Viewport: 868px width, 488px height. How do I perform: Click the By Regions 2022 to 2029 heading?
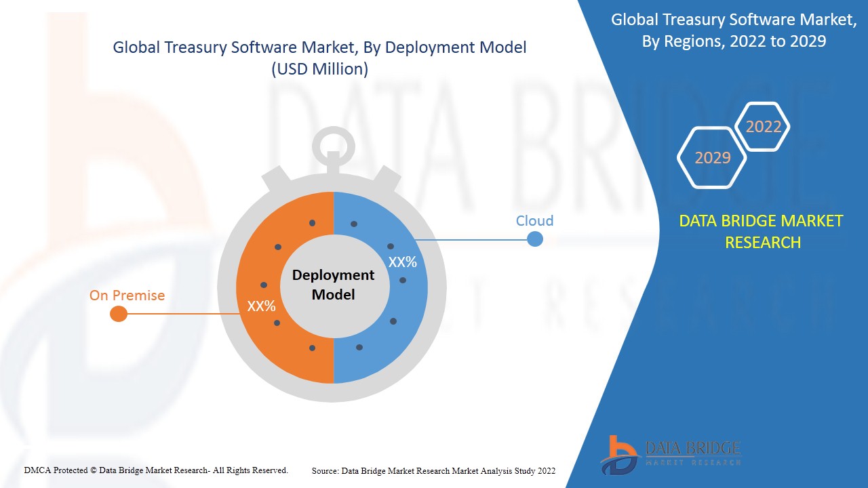pos(733,30)
